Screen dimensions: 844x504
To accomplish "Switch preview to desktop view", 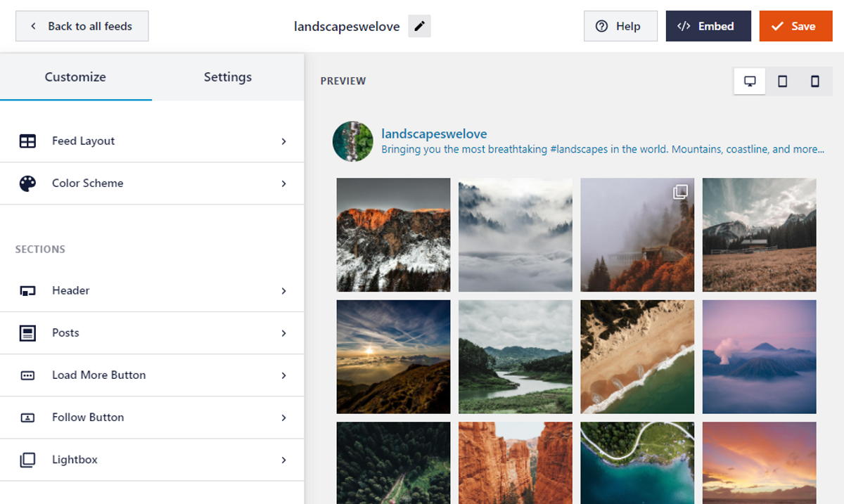I will click(x=750, y=82).
